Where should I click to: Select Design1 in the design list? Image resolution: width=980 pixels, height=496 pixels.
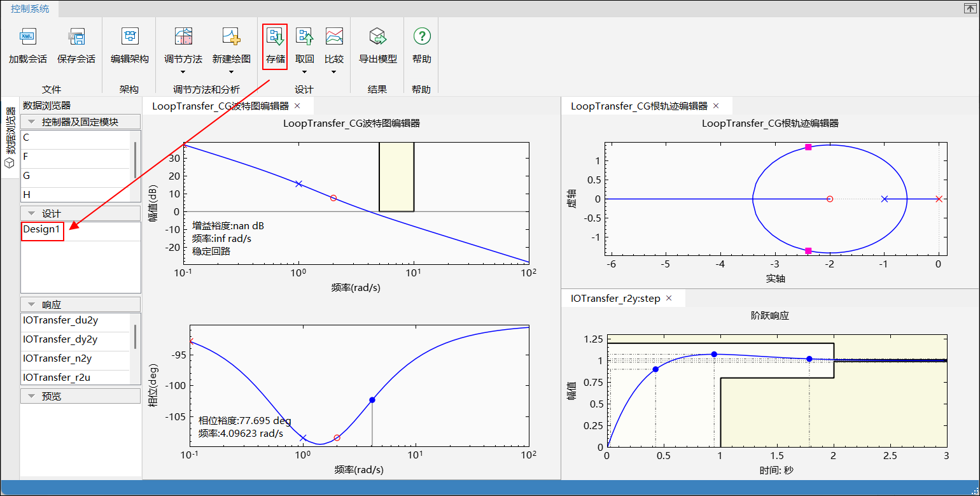coord(41,229)
